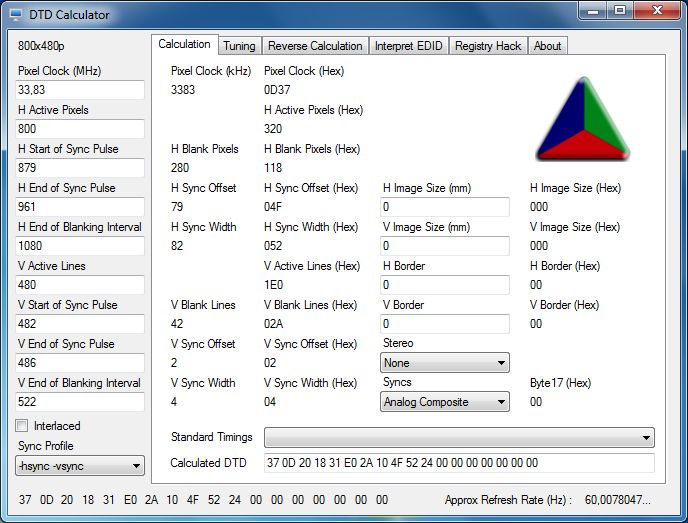Viewport: 688px width, 523px height.
Task: Click the H Image Size (mm) field
Action: (445, 207)
